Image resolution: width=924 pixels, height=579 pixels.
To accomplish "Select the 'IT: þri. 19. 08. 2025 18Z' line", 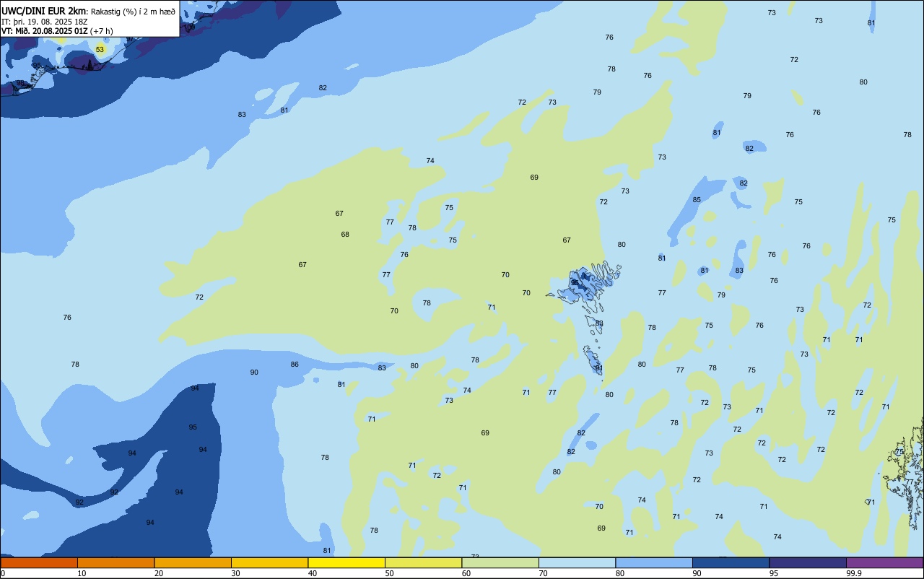I will click(x=45, y=21).
